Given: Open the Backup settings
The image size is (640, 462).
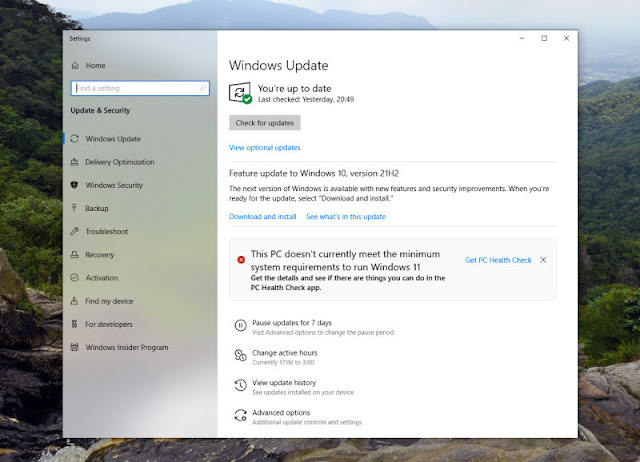Looking at the screenshot, I should click(97, 208).
